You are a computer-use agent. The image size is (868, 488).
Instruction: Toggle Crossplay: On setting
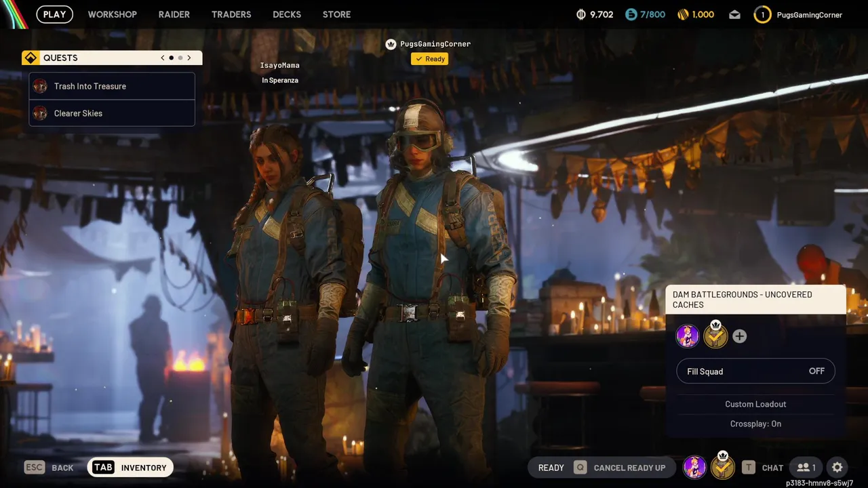(755, 424)
